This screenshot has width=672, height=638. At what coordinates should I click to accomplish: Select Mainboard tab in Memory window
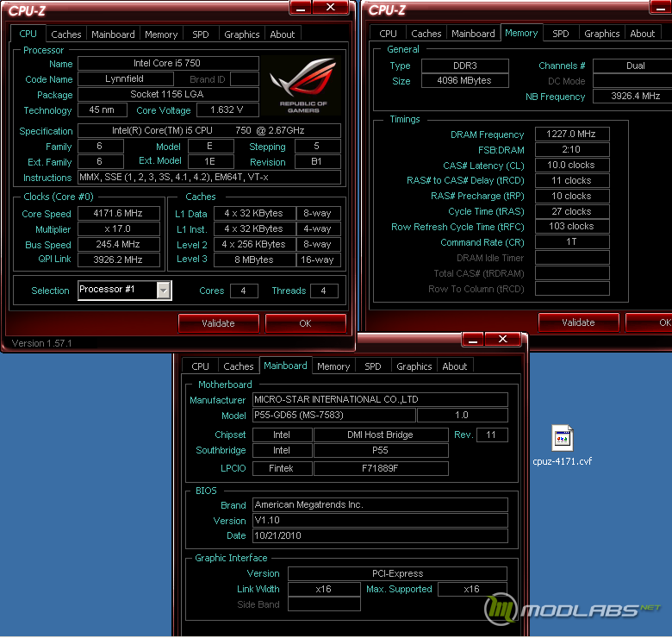pyautogui.click(x=473, y=34)
